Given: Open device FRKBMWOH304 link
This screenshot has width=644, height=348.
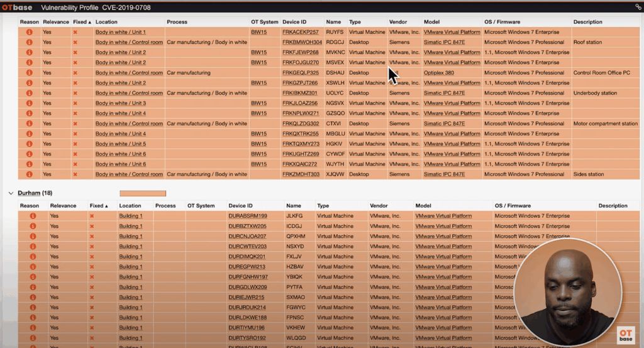Looking at the screenshot, I should click(x=301, y=42).
